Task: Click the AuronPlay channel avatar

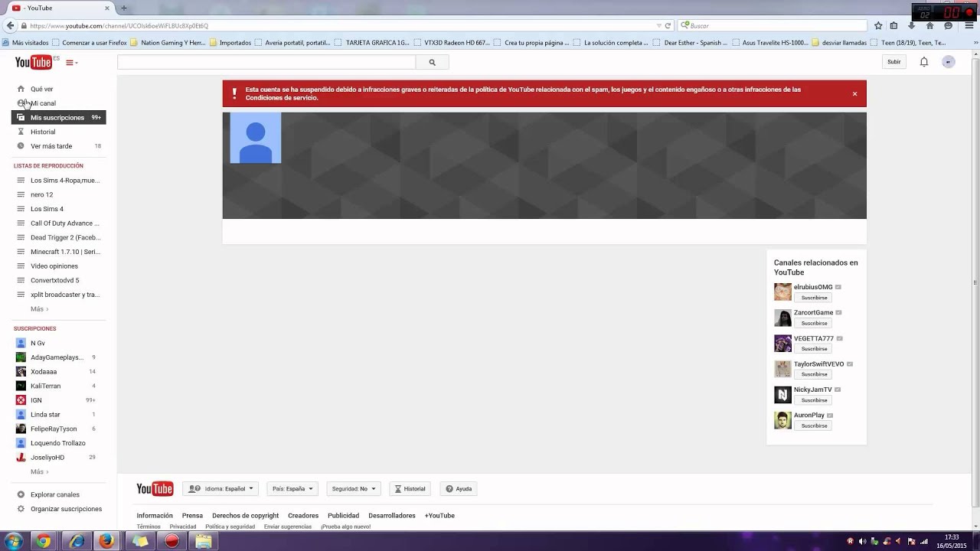Action: [x=782, y=420]
